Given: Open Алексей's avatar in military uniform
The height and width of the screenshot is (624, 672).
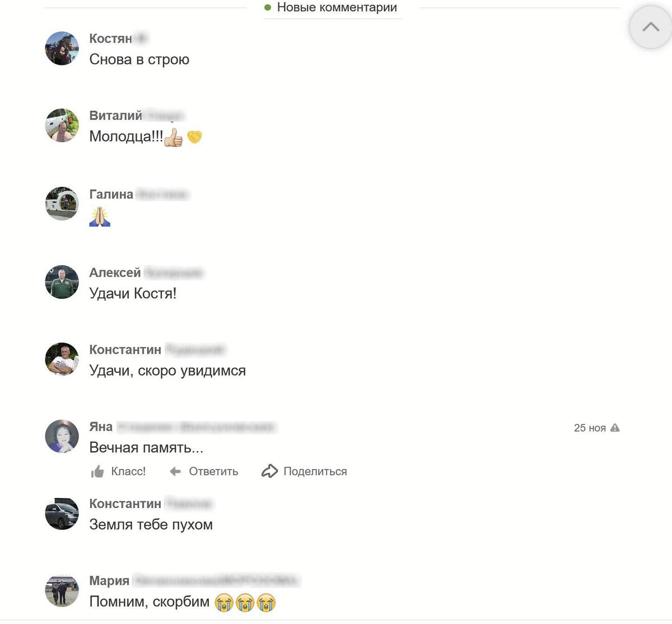Looking at the screenshot, I should pos(62,281).
